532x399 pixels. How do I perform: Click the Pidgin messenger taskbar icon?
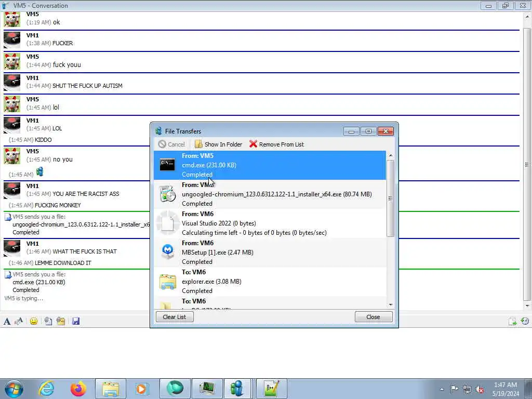pyautogui.click(x=237, y=389)
